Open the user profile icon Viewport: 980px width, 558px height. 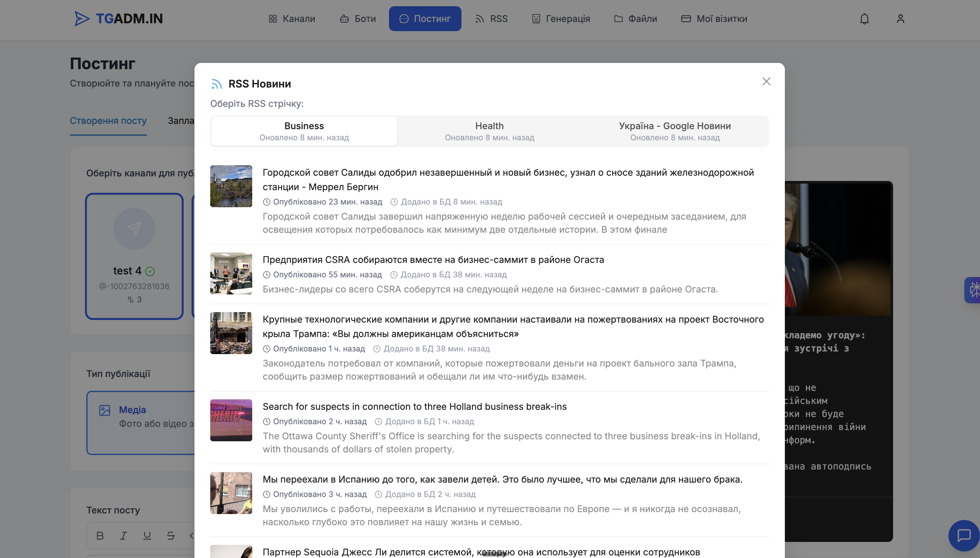900,19
